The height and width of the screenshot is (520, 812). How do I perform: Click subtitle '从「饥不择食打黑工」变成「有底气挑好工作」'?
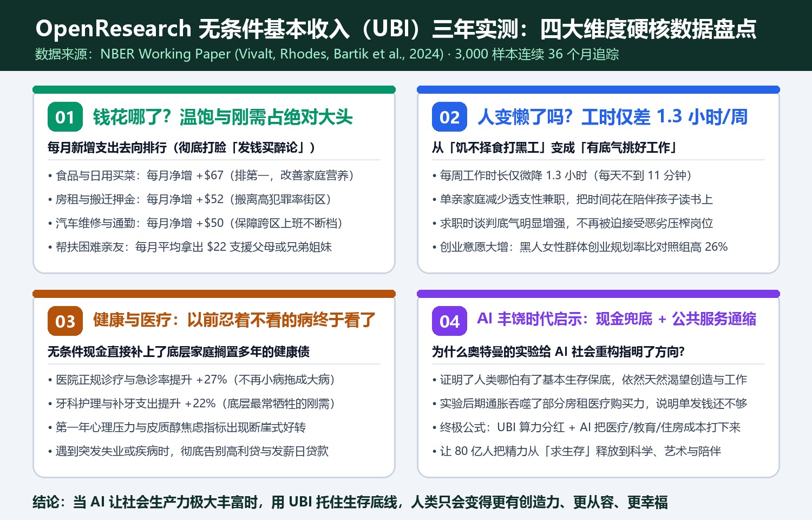(554, 147)
